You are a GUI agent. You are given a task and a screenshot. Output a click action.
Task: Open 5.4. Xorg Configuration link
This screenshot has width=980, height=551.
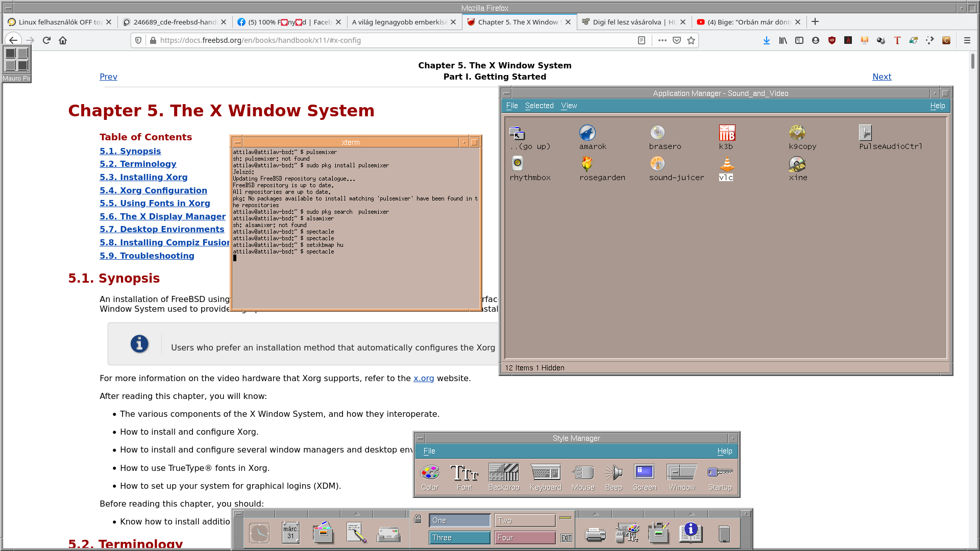click(153, 190)
